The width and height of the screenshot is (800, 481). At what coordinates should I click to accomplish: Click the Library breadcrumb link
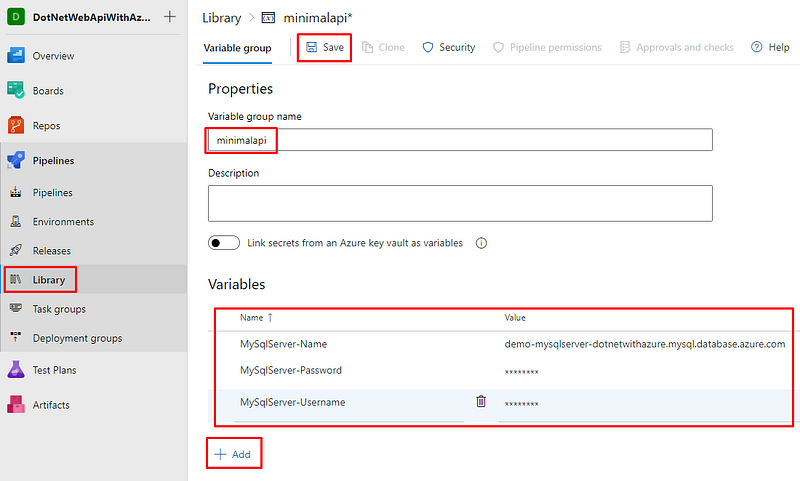[x=221, y=18]
